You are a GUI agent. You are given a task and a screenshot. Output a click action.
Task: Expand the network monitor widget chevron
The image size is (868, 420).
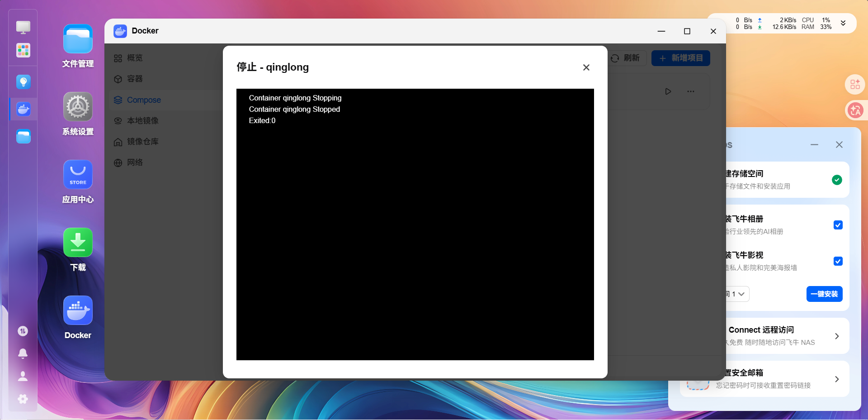point(843,23)
